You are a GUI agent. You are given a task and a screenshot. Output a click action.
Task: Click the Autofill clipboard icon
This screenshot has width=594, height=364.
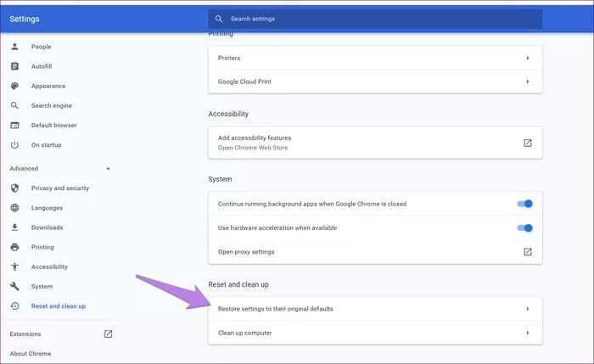(14, 66)
